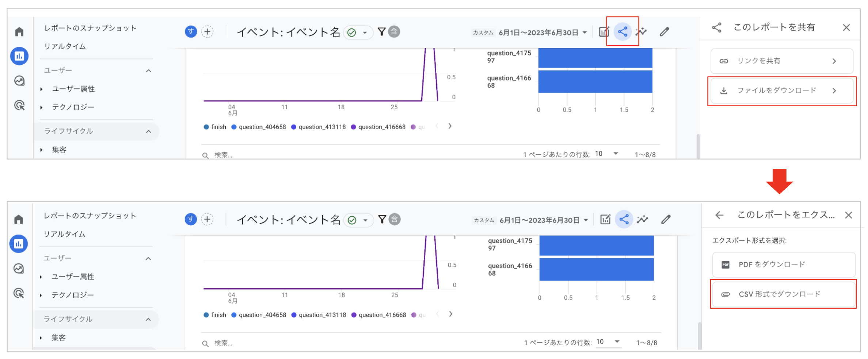Image resolution: width=868 pixels, height=359 pixels.
Task: Open edit-comparisons chart icon in share-panel view
Action: [604, 32]
